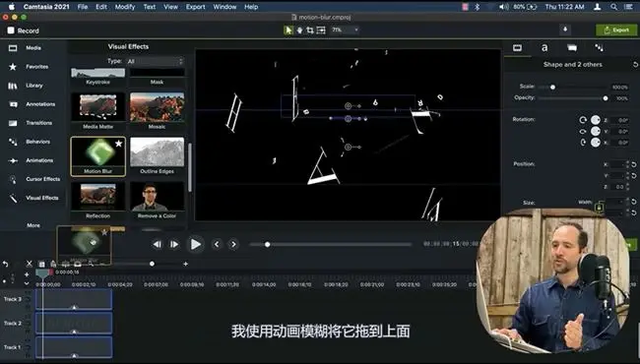This screenshot has width=640, height=364.
Task: Click the playback scrubber handle
Action: point(268,245)
